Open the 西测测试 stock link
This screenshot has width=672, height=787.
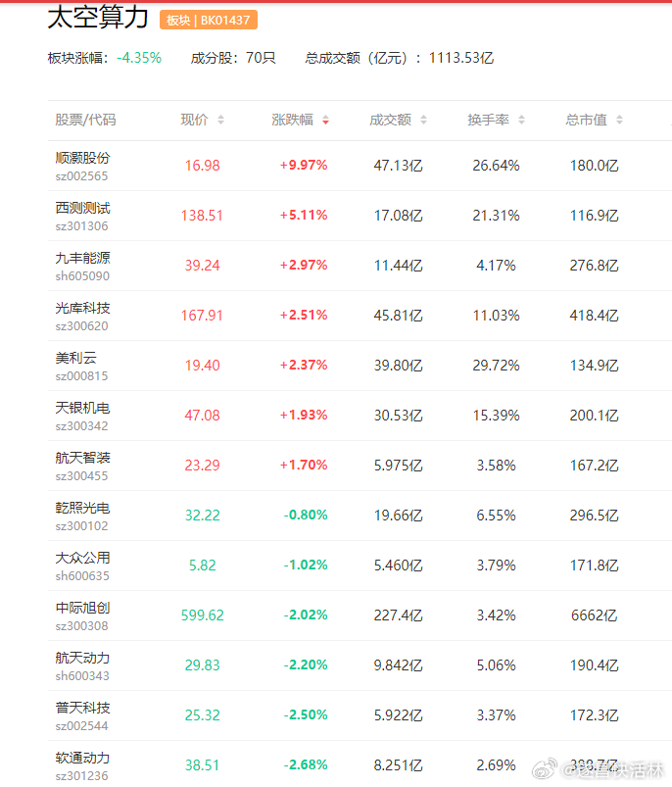click(x=82, y=208)
